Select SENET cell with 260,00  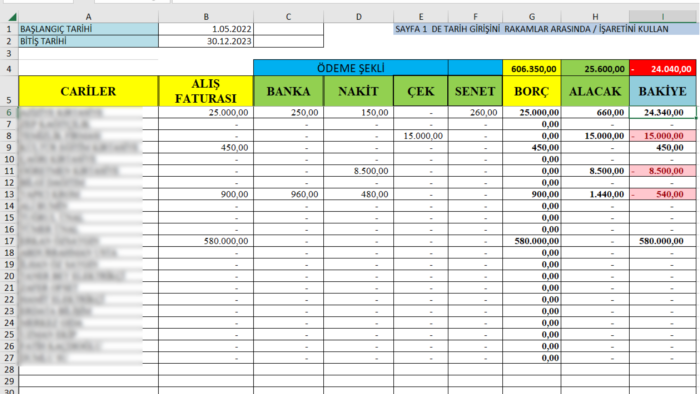475,112
